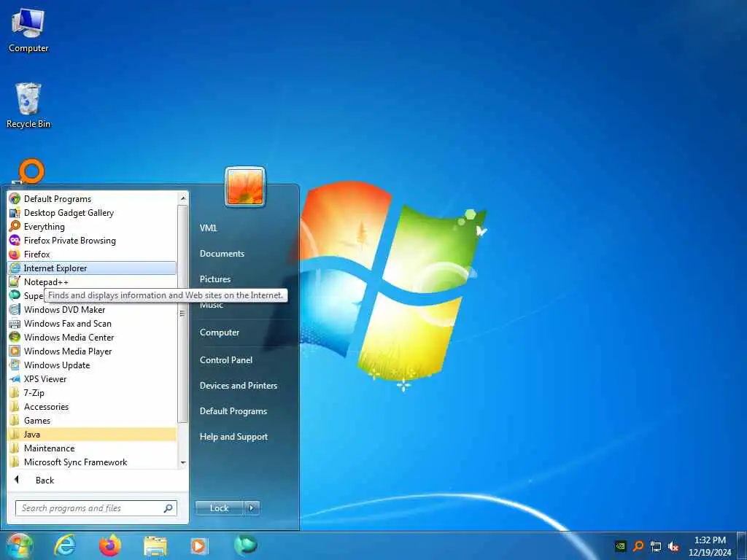Image resolution: width=747 pixels, height=560 pixels.
Task: Launch Firefox Private Browsing from Start menu
Action: [x=93, y=241]
